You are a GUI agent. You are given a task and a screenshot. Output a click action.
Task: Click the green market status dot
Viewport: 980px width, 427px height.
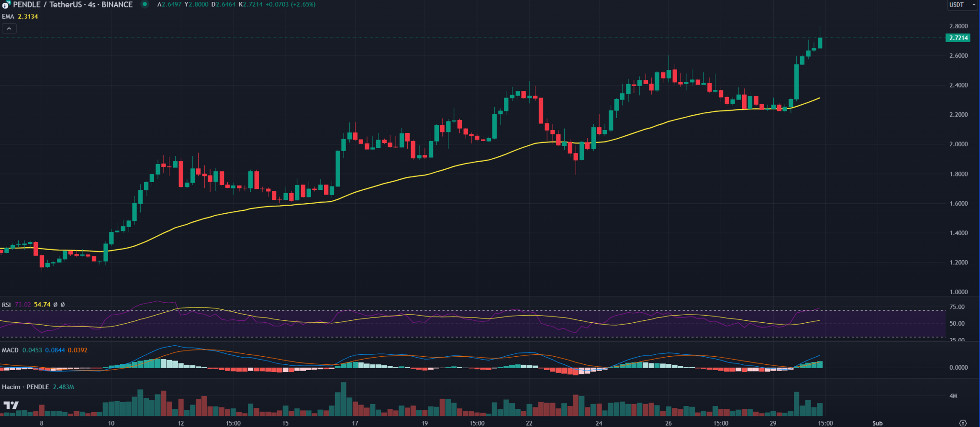point(145,4)
